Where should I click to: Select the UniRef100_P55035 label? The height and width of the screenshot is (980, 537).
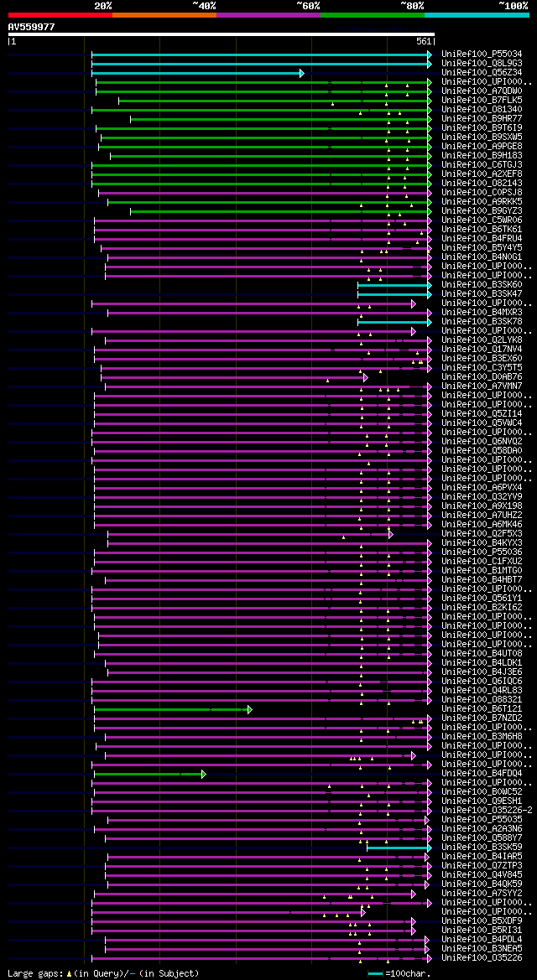point(482,819)
